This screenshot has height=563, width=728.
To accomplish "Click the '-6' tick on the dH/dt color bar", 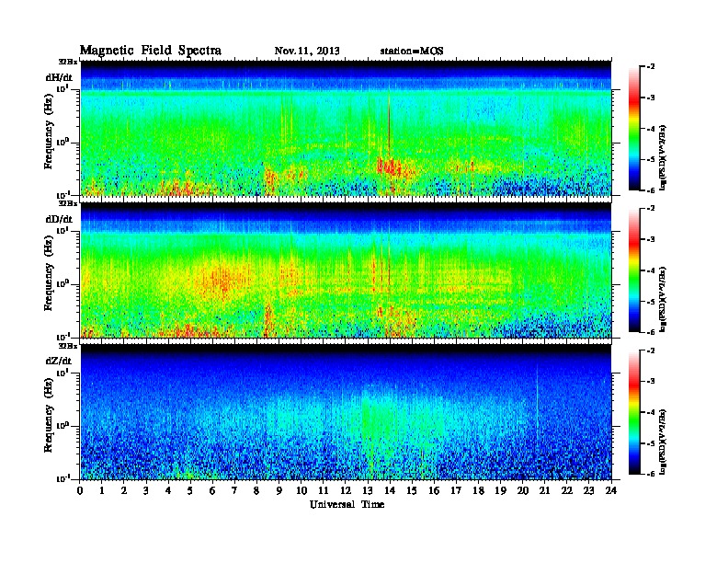I will tap(651, 190).
